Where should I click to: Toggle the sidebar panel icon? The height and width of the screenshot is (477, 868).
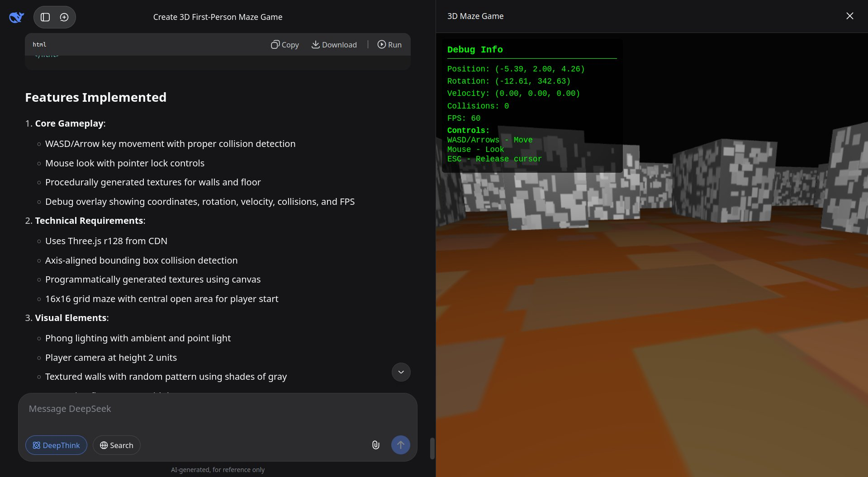point(45,17)
